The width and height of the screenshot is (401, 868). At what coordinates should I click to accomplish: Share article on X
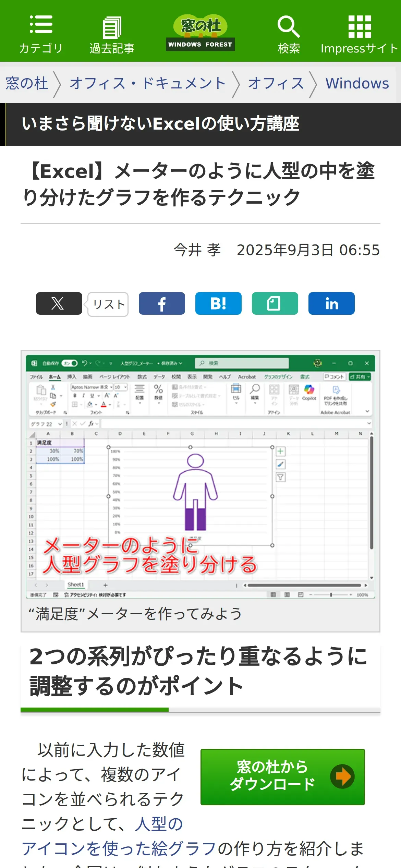pyautogui.click(x=59, y=303)
